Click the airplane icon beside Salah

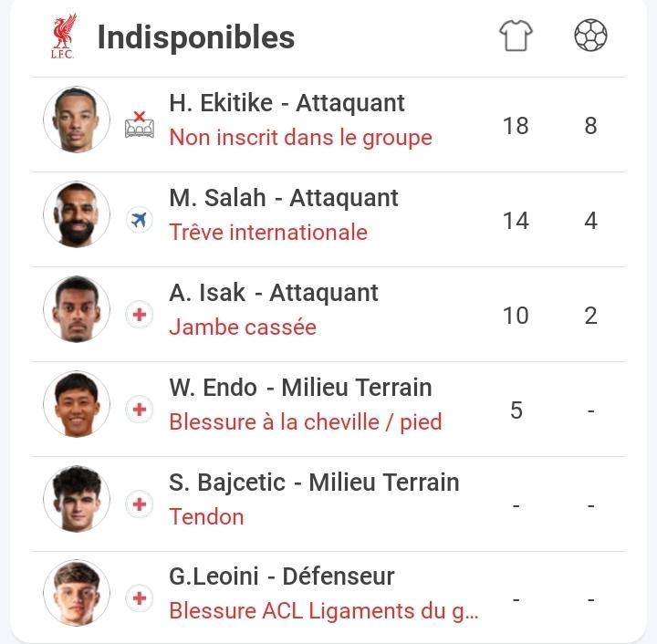(140, 220)
